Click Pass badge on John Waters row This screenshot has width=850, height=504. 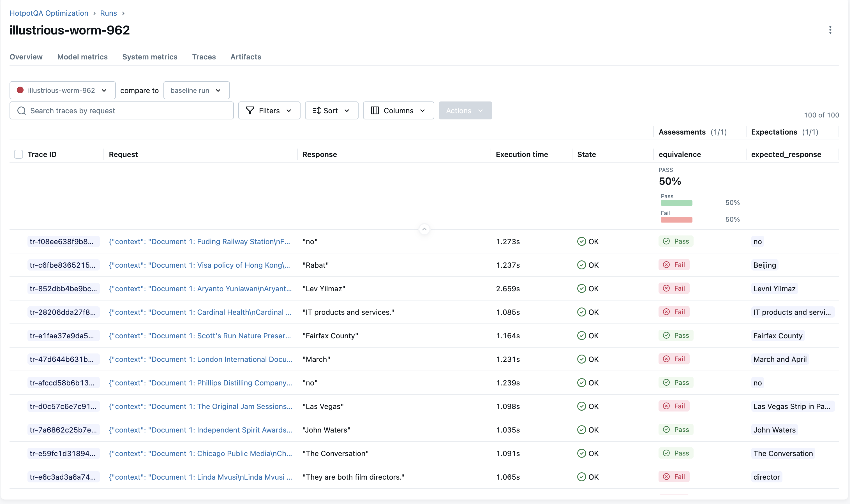point(676,430)
